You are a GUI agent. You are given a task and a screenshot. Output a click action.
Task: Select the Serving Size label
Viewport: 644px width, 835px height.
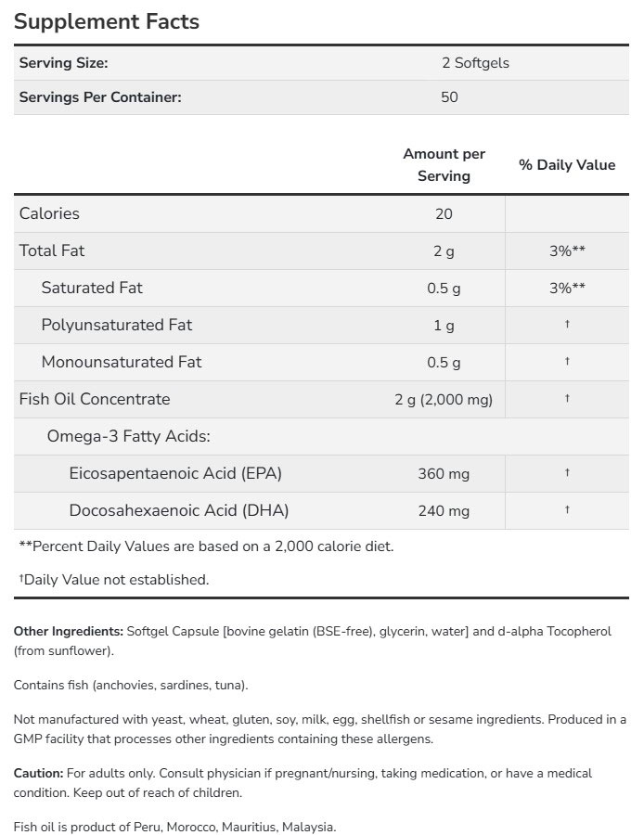[x=64, y=63]
